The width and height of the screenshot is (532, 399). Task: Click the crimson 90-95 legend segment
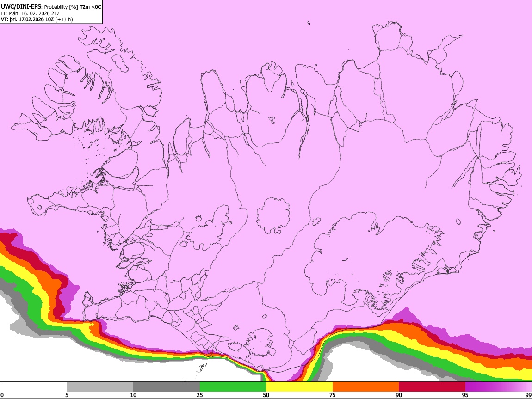[x=432, y=387]
